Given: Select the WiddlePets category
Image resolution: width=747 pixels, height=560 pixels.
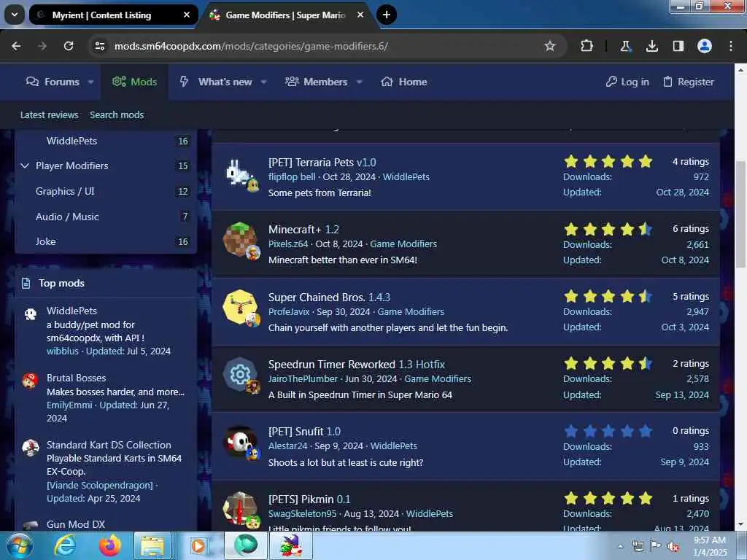Looking at the screenshot, I should point(72,141).
